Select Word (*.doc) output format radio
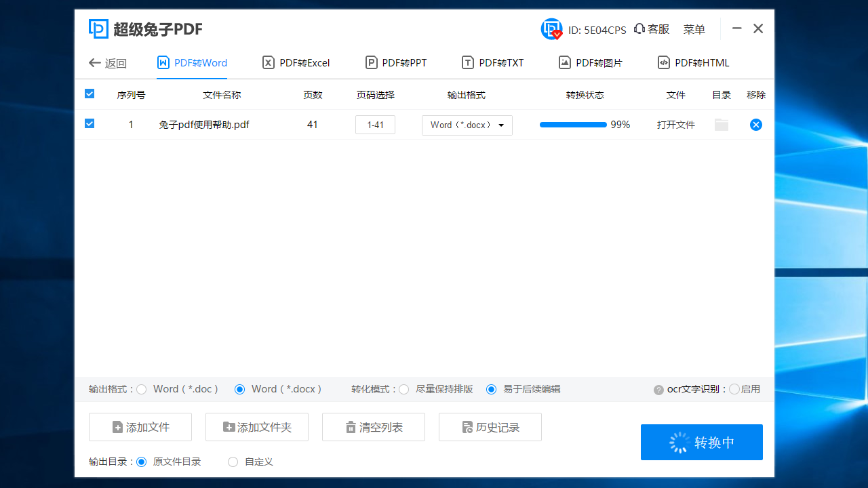 coord(142,390)
